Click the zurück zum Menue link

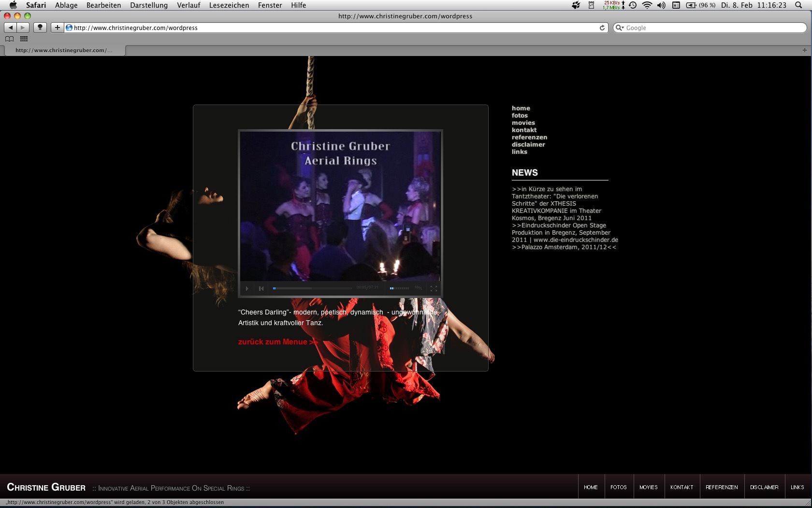tap(278, 342)
